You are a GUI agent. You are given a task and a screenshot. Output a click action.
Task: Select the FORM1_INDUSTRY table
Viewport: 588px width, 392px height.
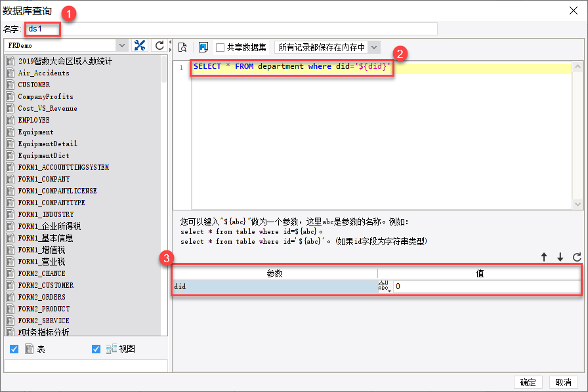46,214
